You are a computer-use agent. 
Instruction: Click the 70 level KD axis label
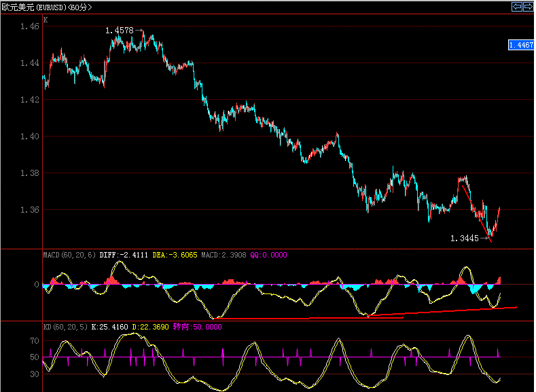tap(35, 341)
